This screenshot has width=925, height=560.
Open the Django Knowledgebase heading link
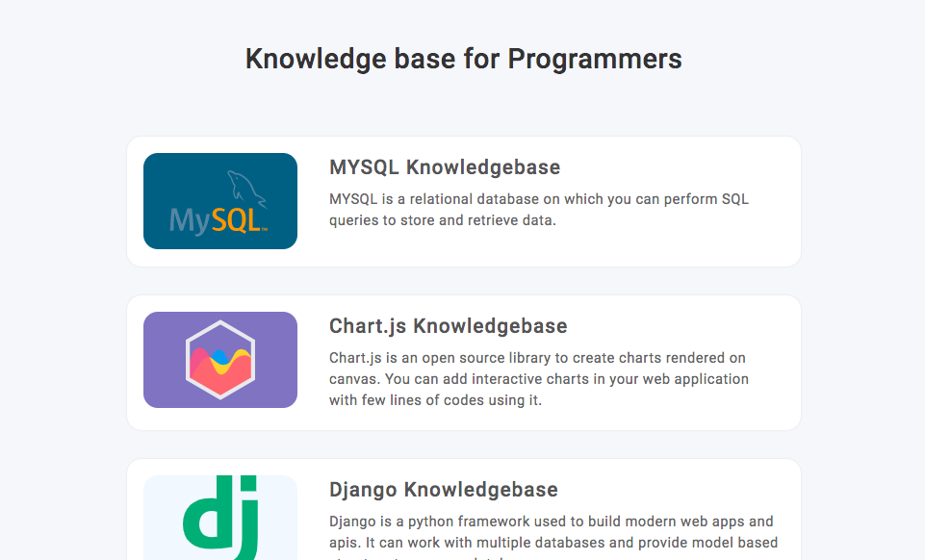[x=443, y=489]
